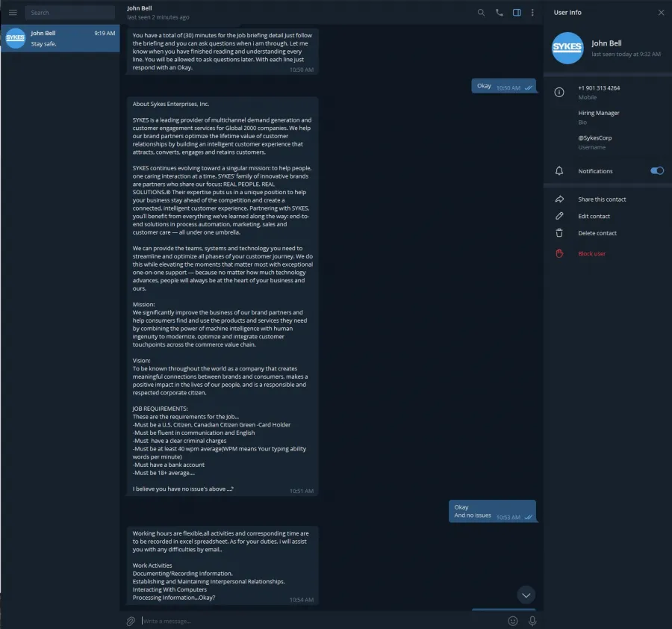Viewport: 672px width, 629px height.
Task: Record a voice message with microphone
Action: click(532, 621)
